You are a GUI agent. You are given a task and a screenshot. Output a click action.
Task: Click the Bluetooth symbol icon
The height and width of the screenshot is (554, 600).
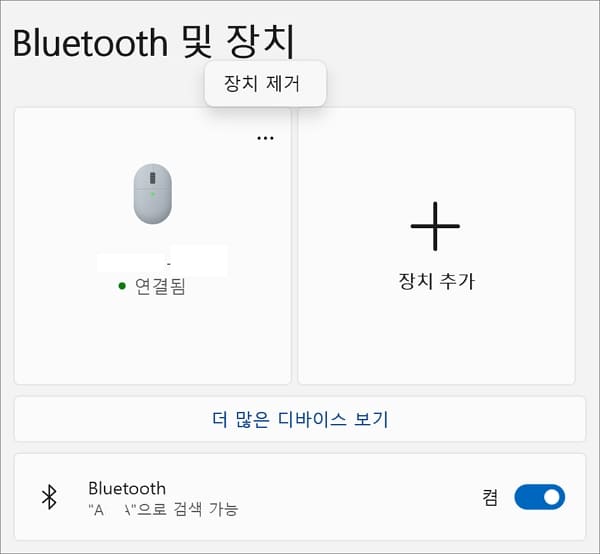click(49, 497)
